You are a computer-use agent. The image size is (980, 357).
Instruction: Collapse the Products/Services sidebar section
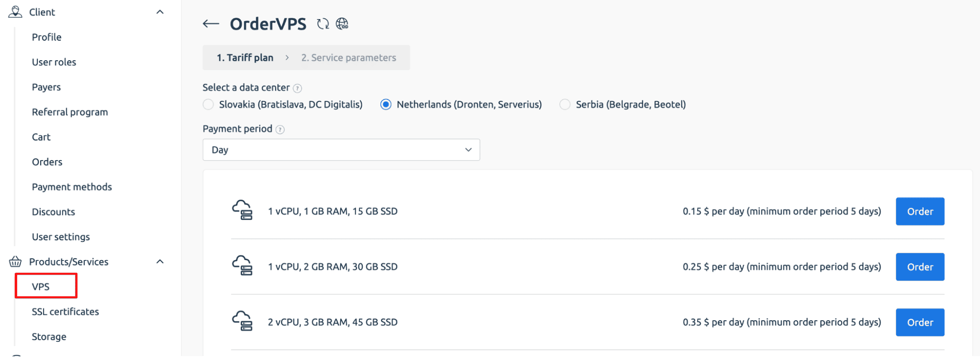pos(159,261)
